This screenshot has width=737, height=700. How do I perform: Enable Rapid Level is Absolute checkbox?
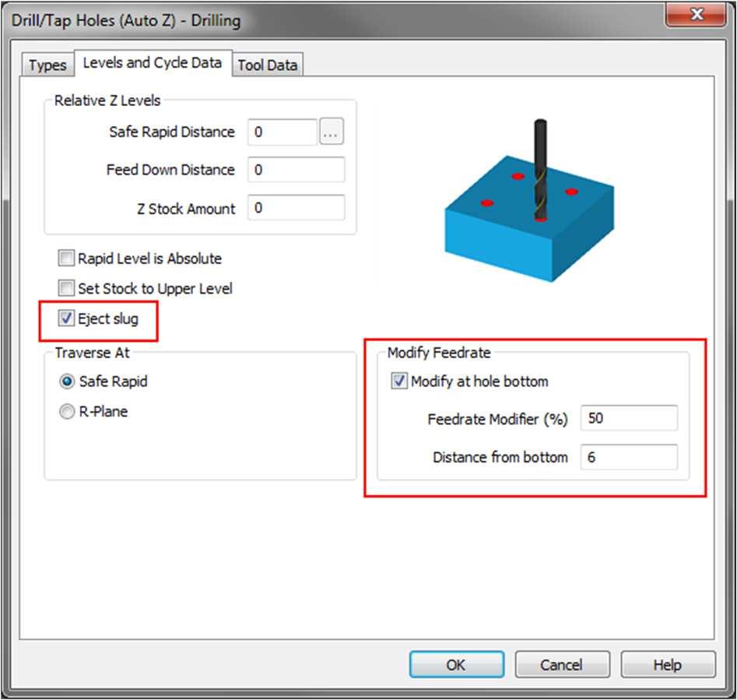(66, 258)
